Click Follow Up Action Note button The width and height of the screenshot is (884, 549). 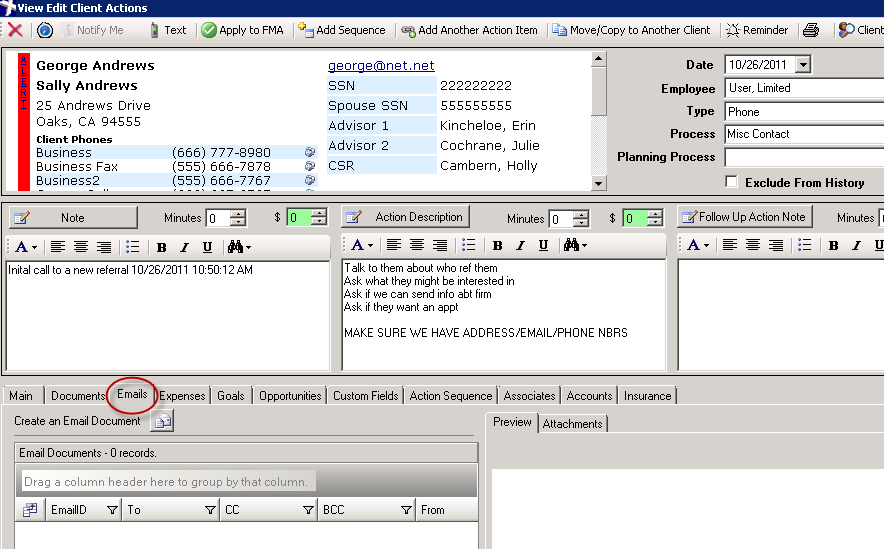(744, 217)
